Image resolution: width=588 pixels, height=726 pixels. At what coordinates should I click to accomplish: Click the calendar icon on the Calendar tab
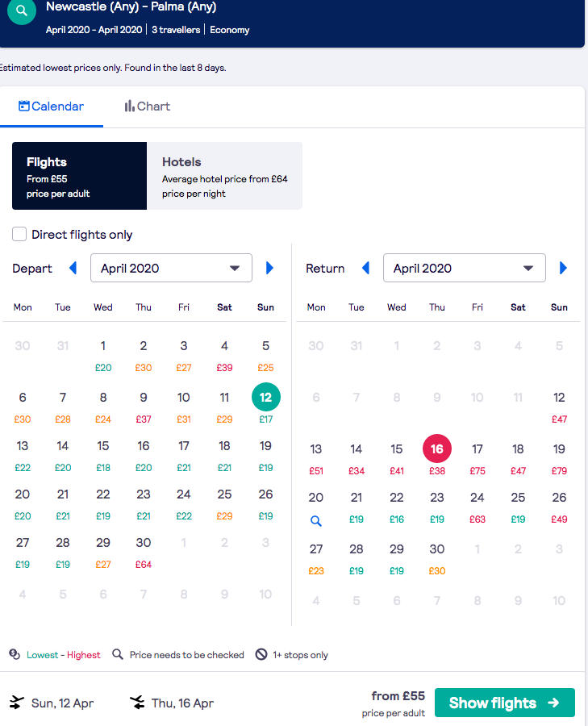[25, 106]
